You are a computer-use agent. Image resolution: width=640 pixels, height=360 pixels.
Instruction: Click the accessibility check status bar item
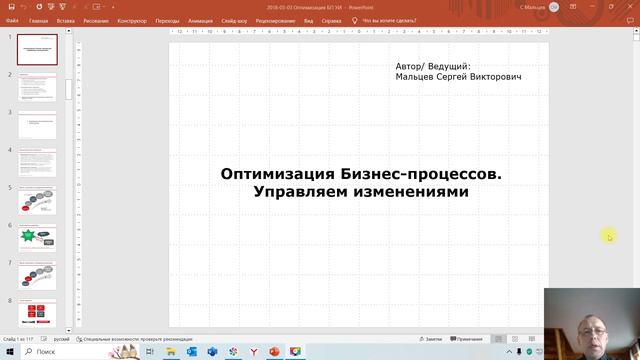click(134, 339)
